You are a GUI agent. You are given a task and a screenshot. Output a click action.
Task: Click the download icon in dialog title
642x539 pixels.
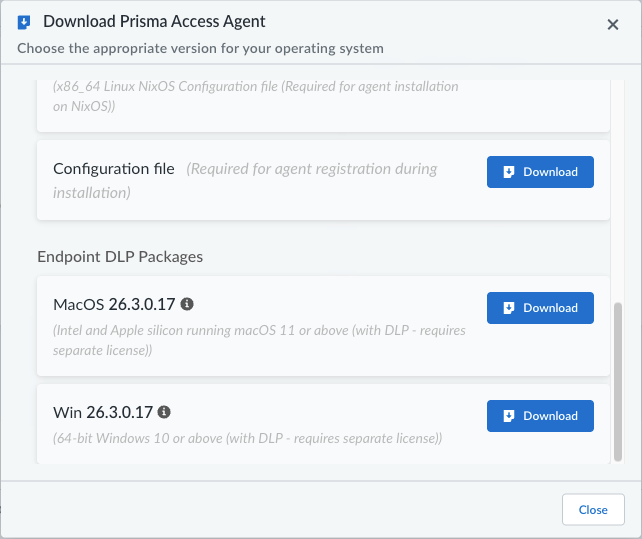point(24,22)
